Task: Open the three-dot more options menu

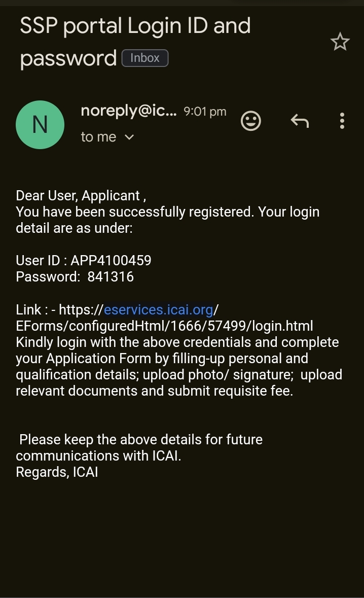Action: [342, 121]
